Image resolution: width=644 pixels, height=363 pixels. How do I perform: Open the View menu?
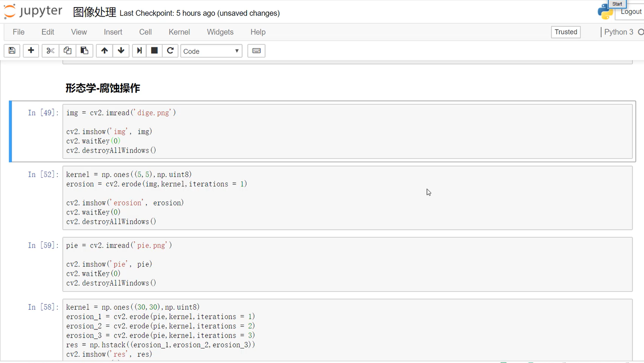click(79, 32)
